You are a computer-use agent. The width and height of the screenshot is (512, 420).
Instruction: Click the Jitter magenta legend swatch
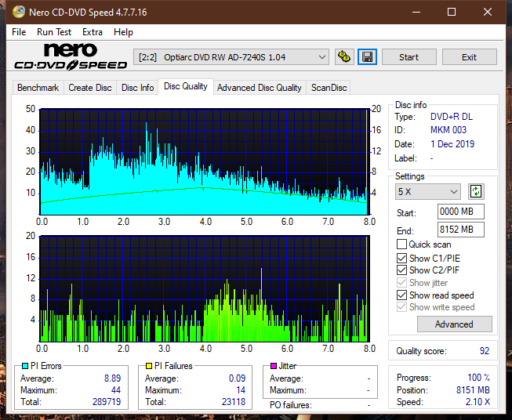pyautogui.click(x=274, y=366)
